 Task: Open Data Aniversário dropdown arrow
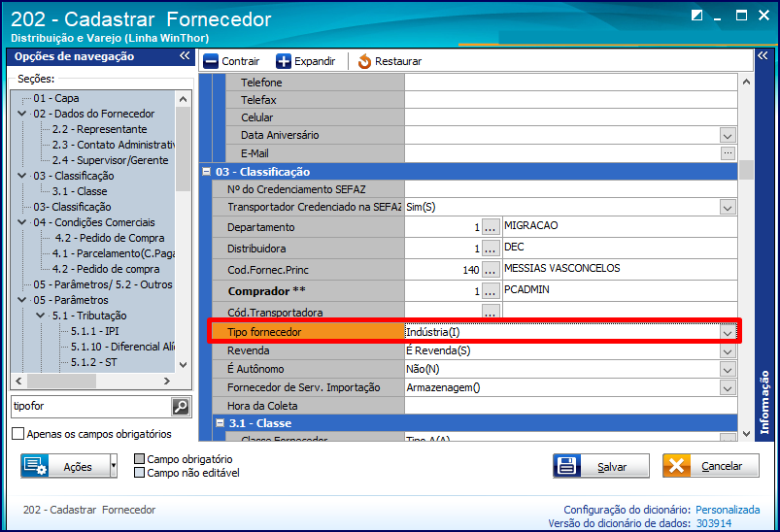pyautogui.click(x=728, y=136)
